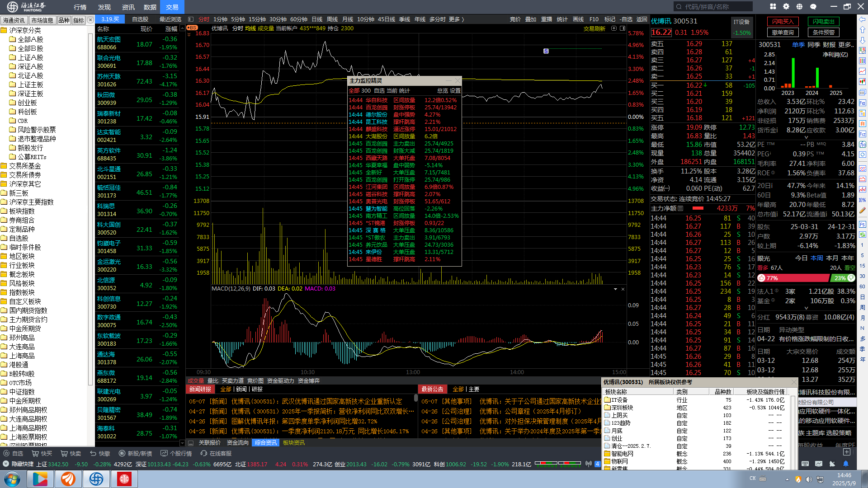Click the 快买 cart shortcut
Image resolution: width=868 pixels, height=488 pixels.
click(42, 453)
